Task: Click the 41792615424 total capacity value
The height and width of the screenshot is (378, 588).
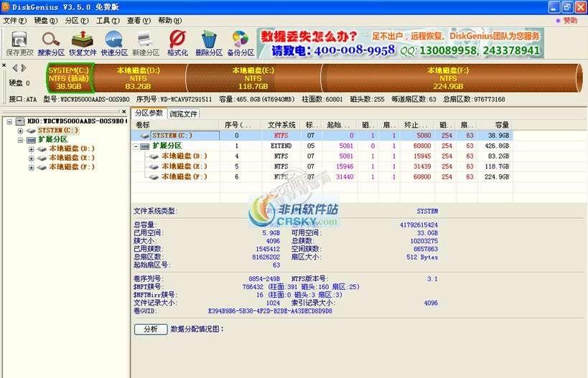Action: (x=419, y=225)
